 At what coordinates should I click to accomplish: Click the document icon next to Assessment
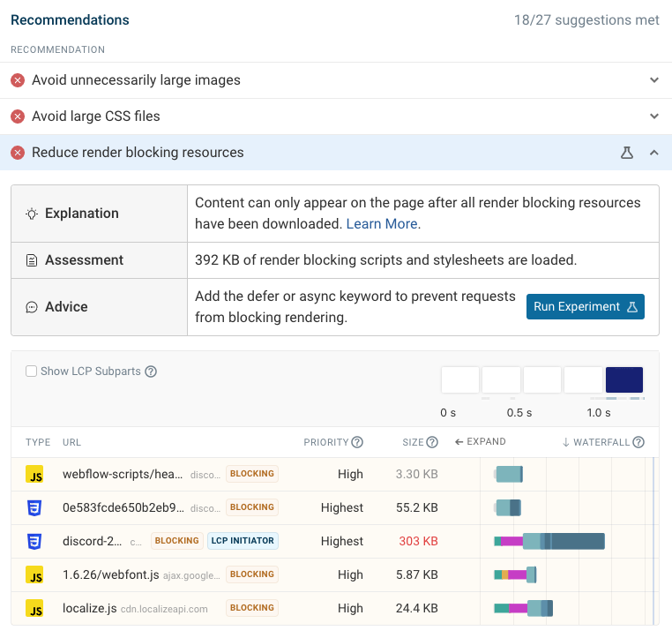point(32,260)
